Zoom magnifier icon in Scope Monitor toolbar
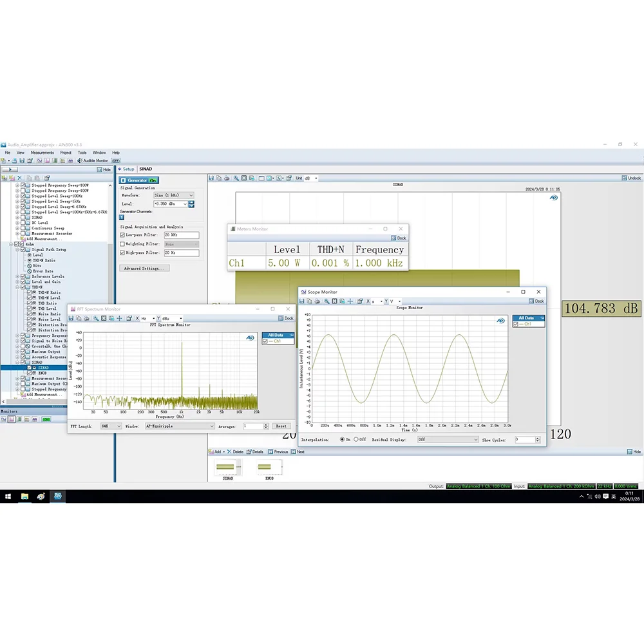This screenshot has width=644, height=644. 327,301
